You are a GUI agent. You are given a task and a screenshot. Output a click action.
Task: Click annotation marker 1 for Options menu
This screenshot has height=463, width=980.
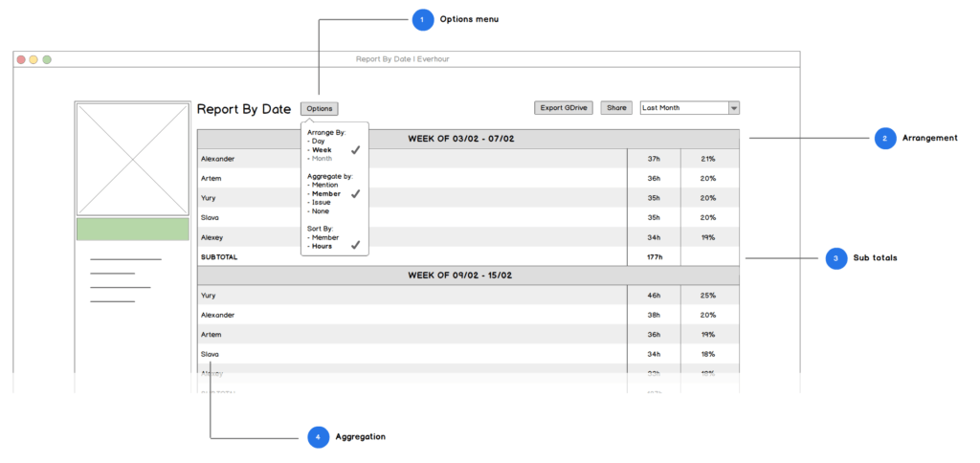422,19
